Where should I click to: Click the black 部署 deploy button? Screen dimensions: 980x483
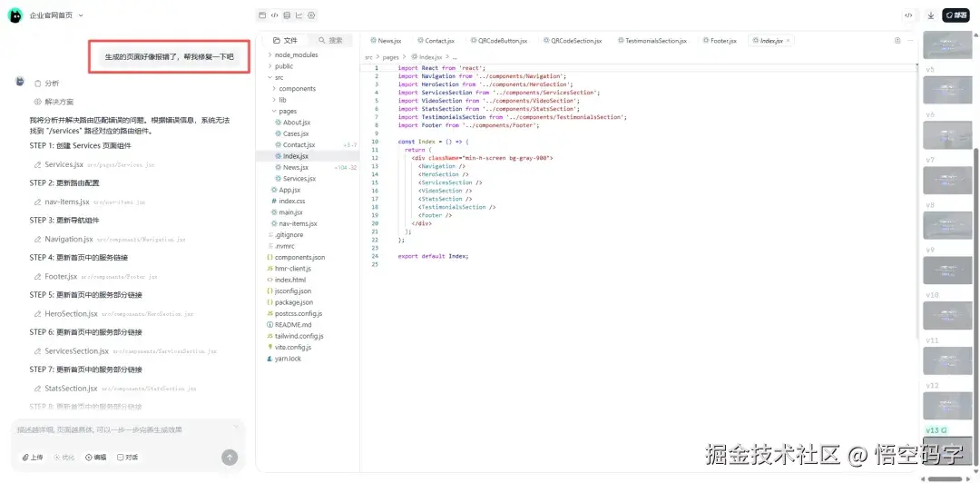coord(955,15)
